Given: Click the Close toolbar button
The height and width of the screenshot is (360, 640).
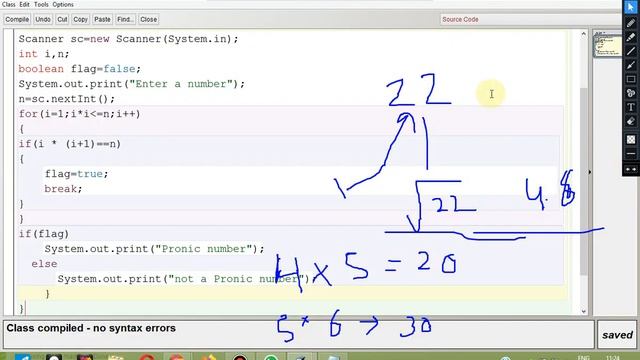Looking at the screenshot, I should [x=149, y=19].
